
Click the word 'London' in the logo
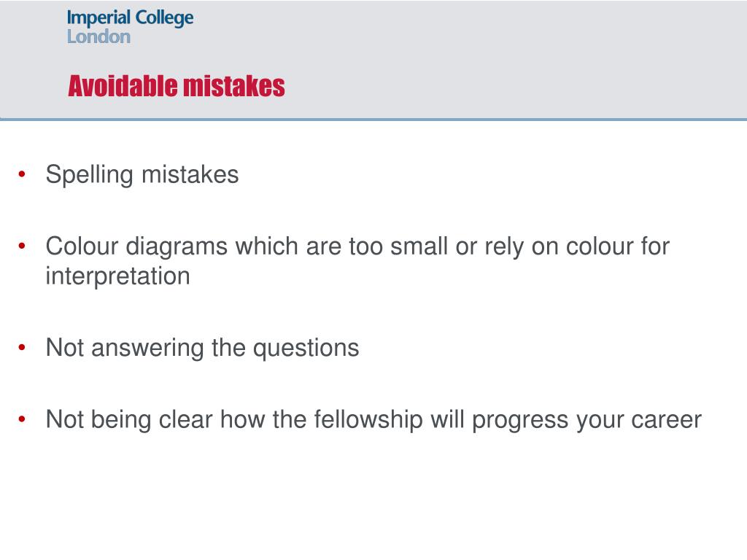98,36
